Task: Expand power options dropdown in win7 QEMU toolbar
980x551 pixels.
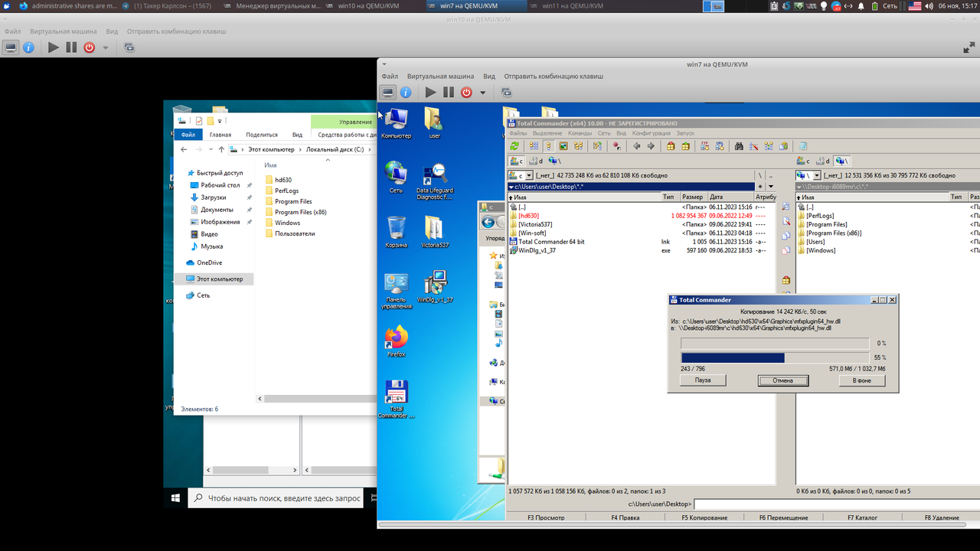Action: click(482, 93)
